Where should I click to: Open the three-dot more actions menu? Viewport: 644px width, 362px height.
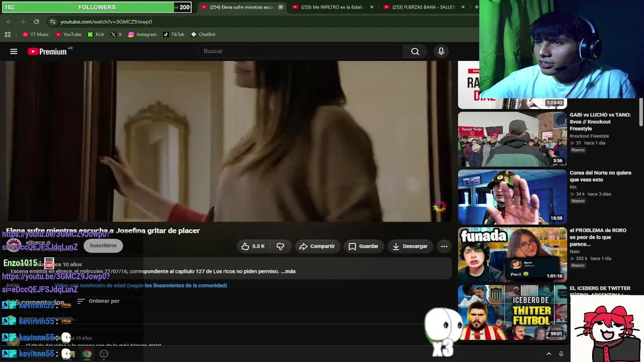coord(444,246)
